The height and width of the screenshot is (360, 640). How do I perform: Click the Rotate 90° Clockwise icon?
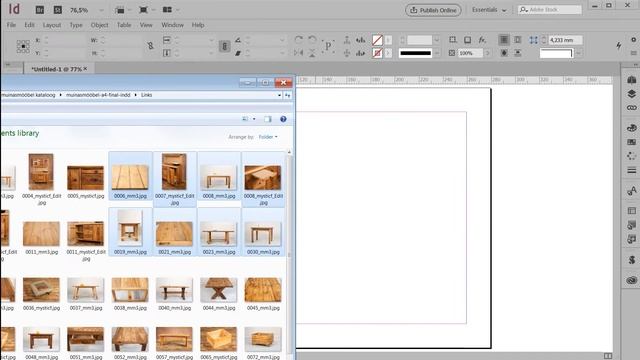pos(299,40)
